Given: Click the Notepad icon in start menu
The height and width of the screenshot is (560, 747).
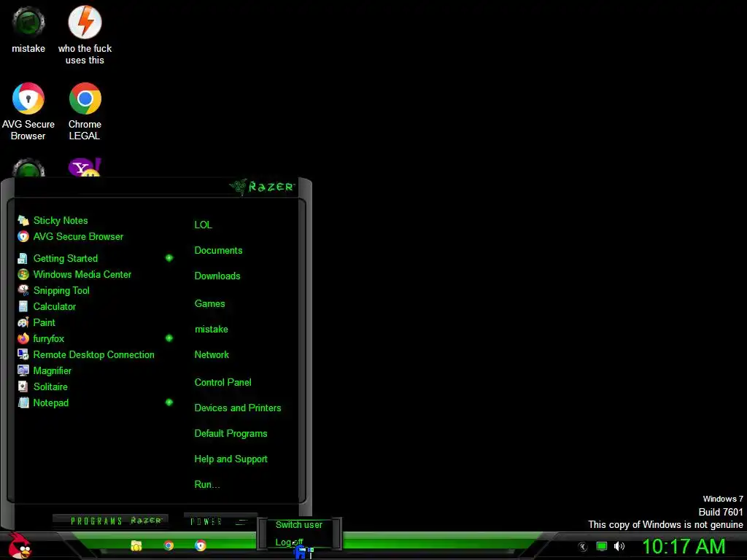Looking at the screenshot, I should click(23, 402).
